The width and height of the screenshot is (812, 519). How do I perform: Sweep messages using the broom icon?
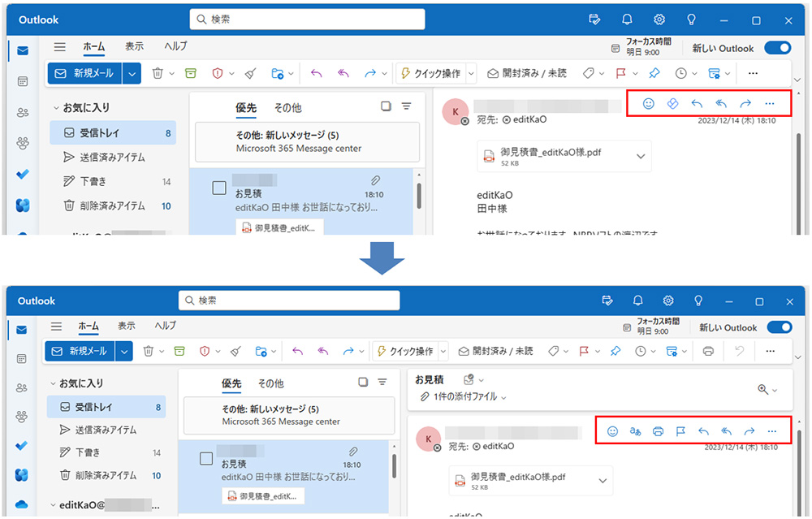click(x=236, y=351)
